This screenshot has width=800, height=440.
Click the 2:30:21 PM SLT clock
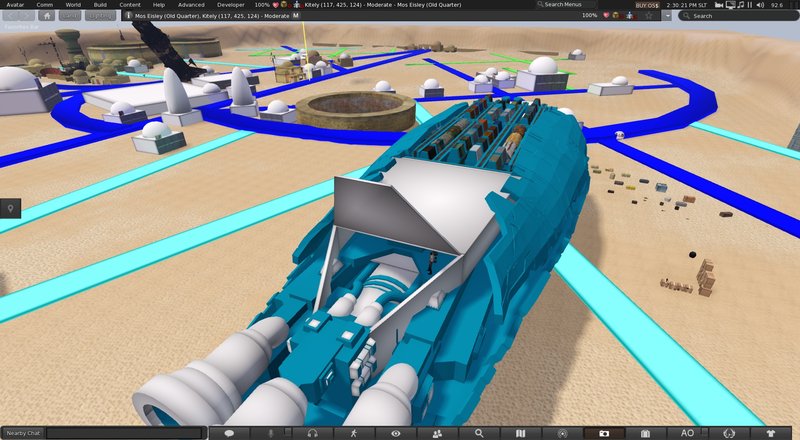687,5
